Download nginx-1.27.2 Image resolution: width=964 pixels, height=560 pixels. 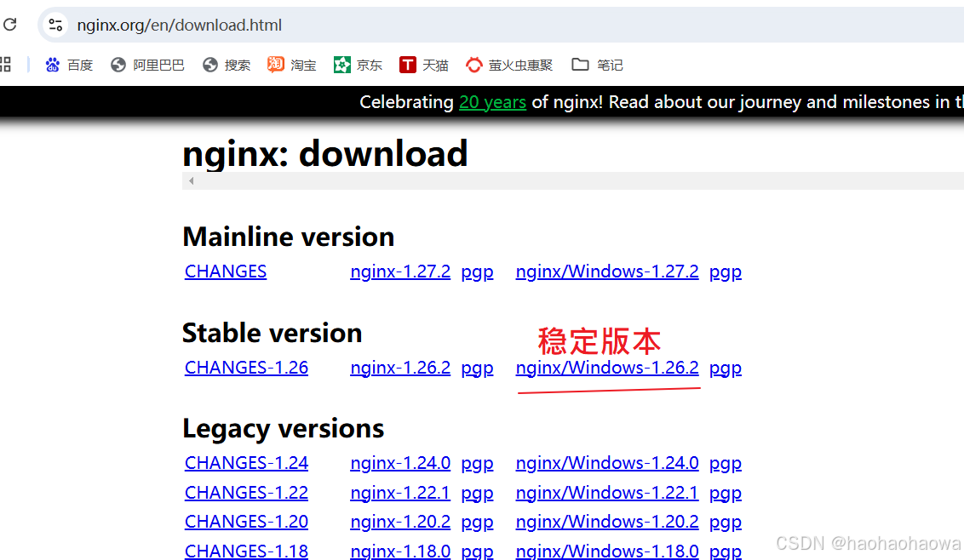(400, 271)
